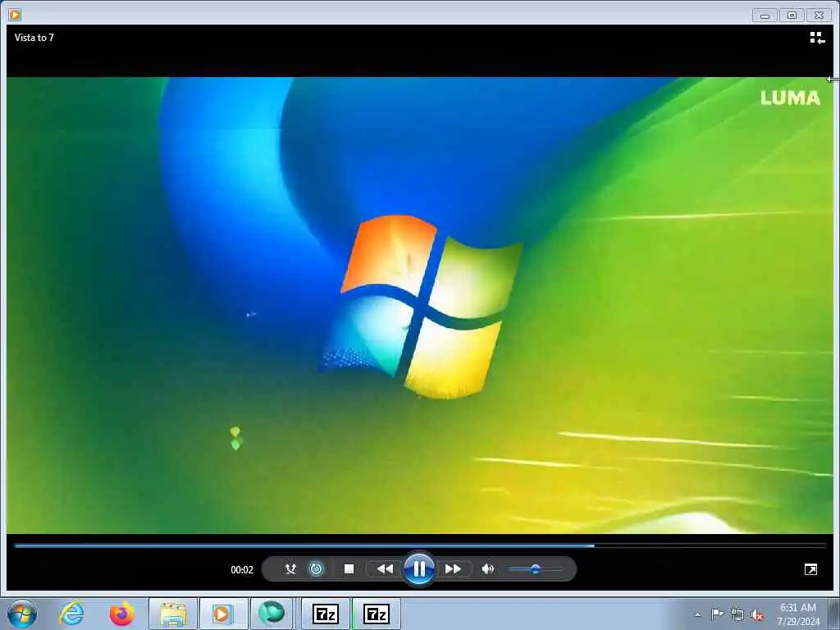Screen dimensions: 840x630
Task: Pause the video playback
Action: pyautogui.click(x=419, y=568)
